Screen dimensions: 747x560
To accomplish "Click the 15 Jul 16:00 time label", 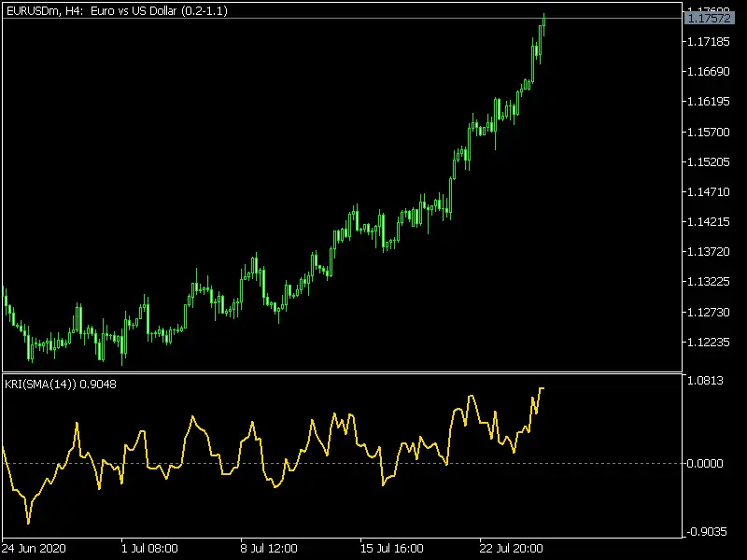I will click(x=391, y=548).
